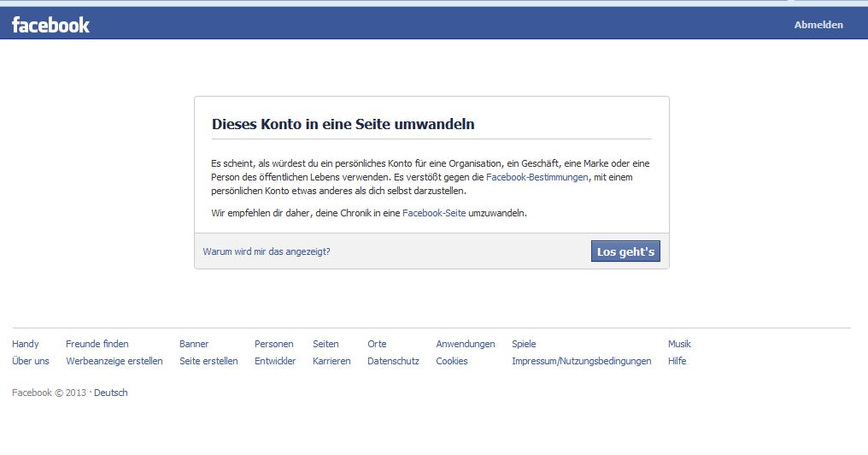Click heading 'Dieses Konto in eine Seite umwandeln'
The image size is (868, 455).
coord(343,124)
